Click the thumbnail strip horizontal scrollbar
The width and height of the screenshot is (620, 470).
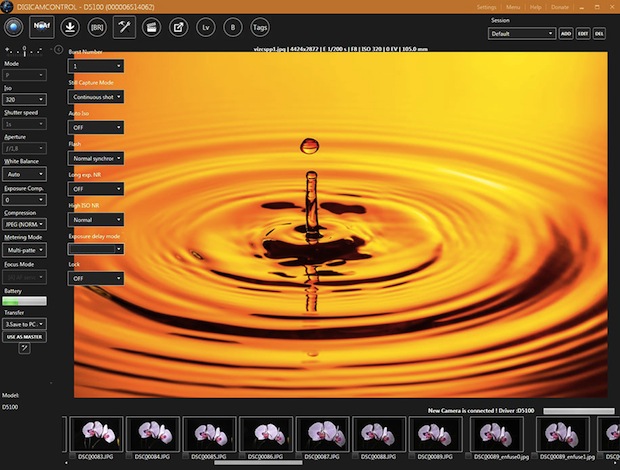(259, 463)
